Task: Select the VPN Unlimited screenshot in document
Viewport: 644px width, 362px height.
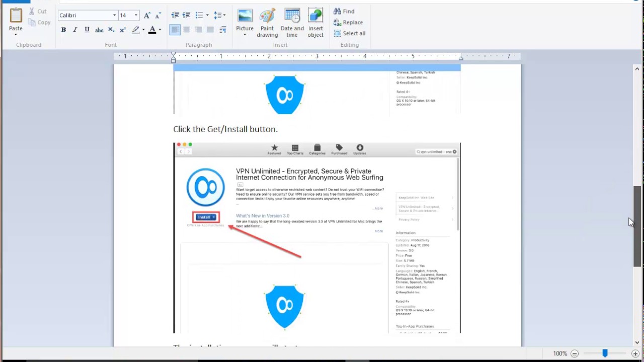Action: coord(317,238)
